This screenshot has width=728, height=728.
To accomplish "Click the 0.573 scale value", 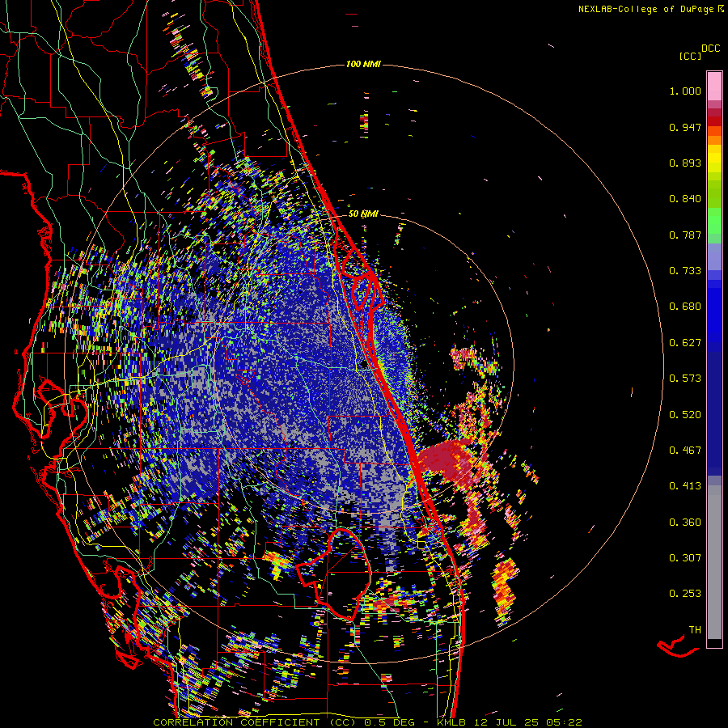I will 685,379.
